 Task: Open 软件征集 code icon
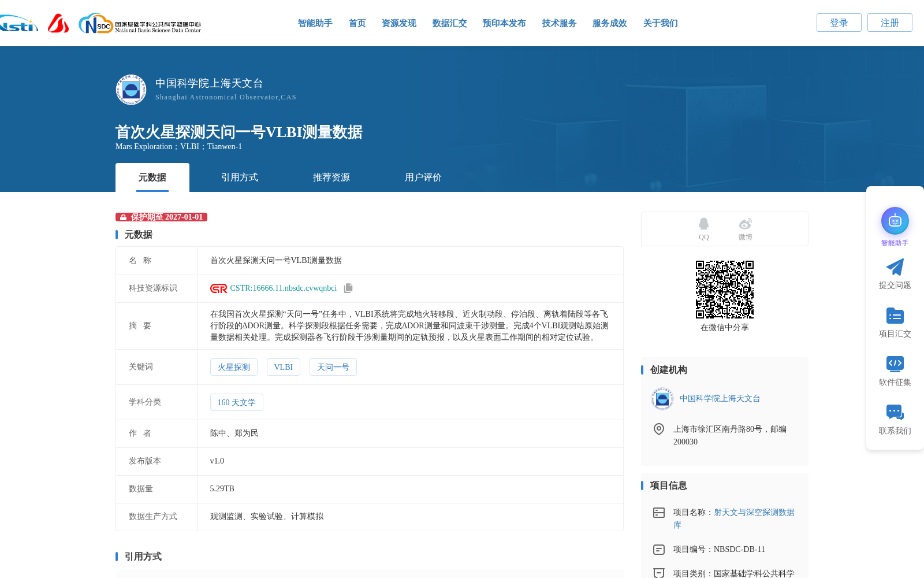tap(895, 364)
